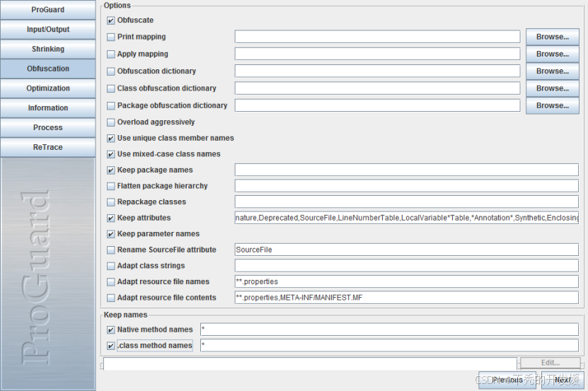This screenshot has width=588, height=391.
Task: Open the ProGuard tab
Action: pos(47,10)
